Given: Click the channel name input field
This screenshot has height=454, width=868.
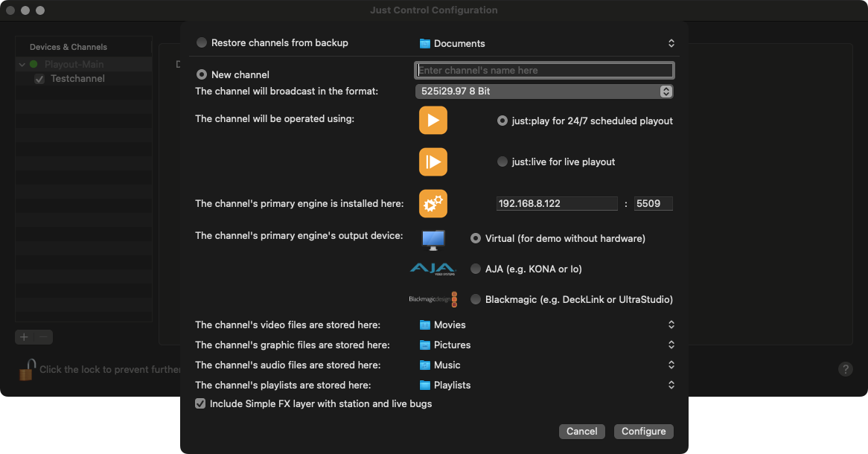Looking at the screenshot, I should [544, 70].
